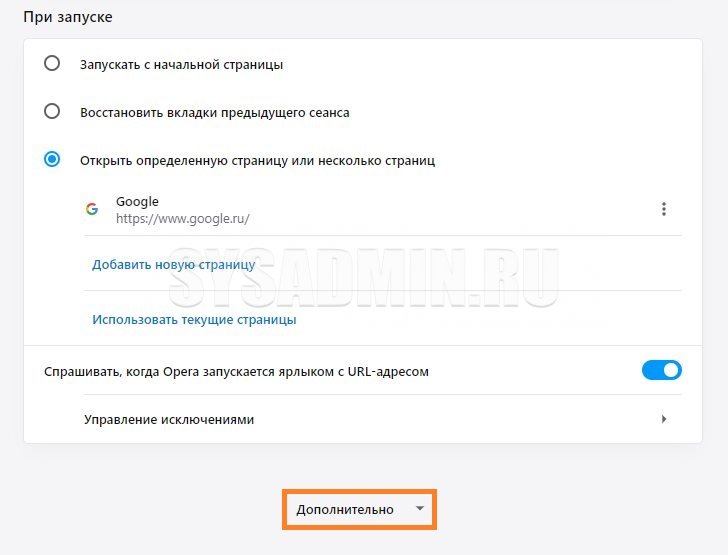The height and width of the screenshot is (555, 728).
Task: Click the 'Использовать текущие страницы' link
Action: pyautogui.click(x=194, y=320)
